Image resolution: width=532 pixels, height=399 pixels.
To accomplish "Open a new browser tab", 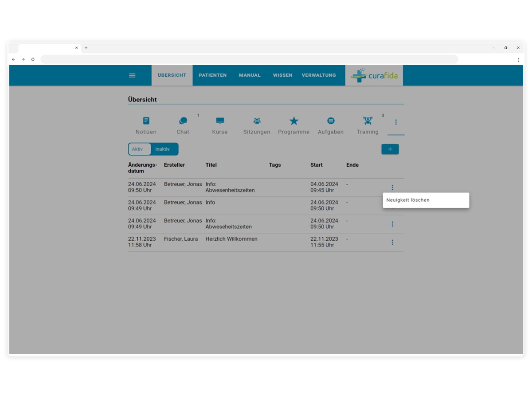I will pos(86,48).
